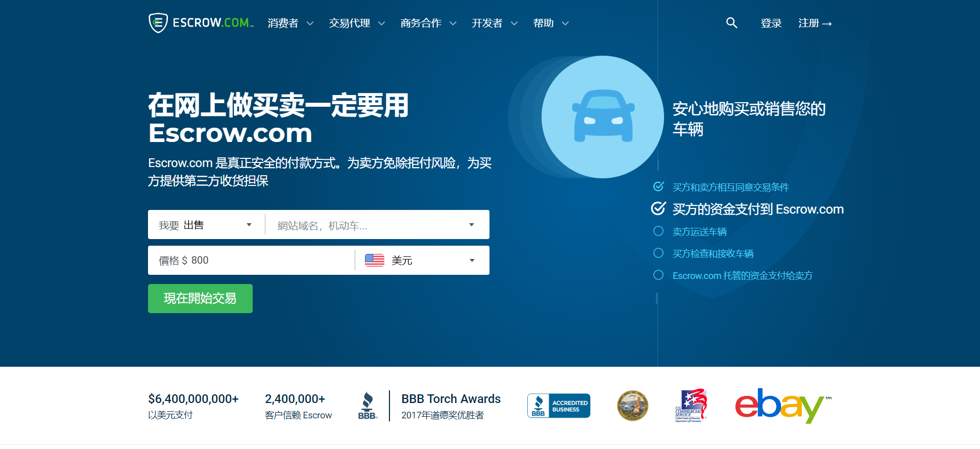Expand the 網站域名, 机动车 category dropdown
Image resolution: width=980 pixels, height=449 pixels.
(377, 225)
